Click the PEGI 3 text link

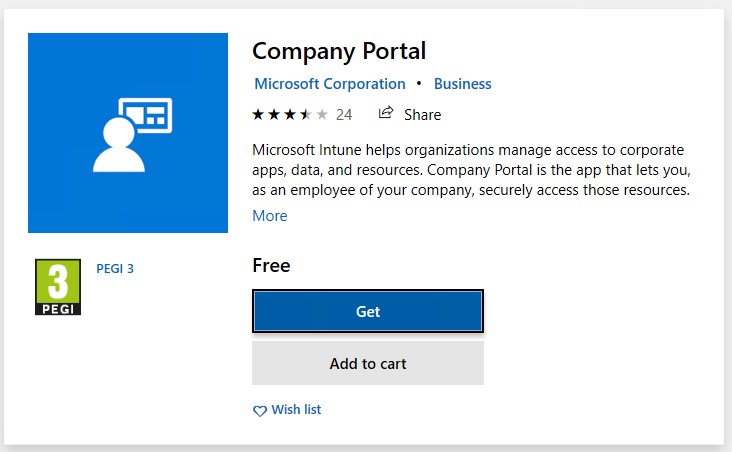click(115, 268)
